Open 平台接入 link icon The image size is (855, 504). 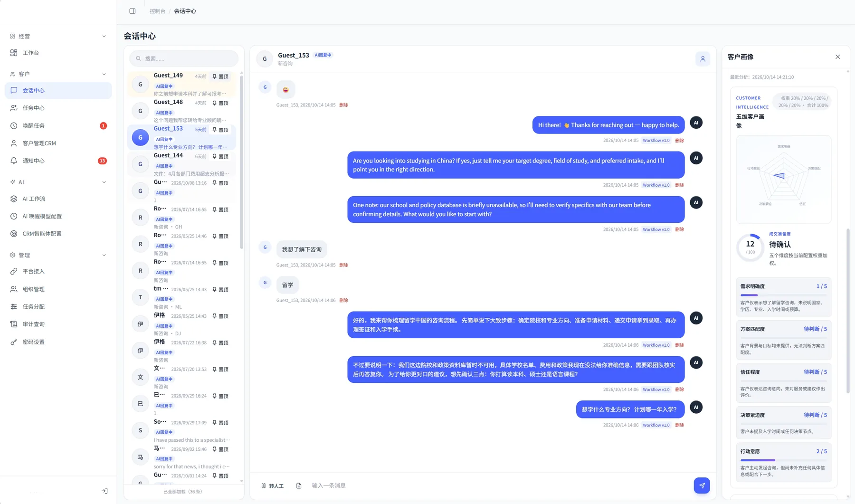(14, 271)
